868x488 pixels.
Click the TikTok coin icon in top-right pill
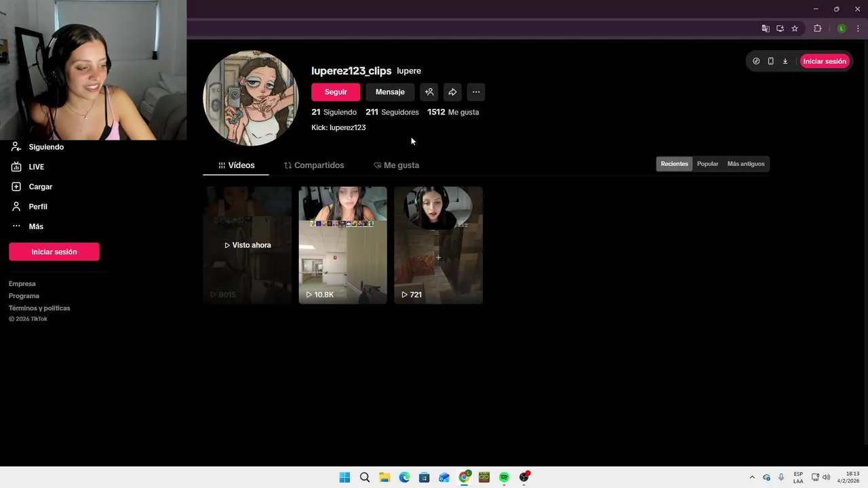(x=756, y=61)
